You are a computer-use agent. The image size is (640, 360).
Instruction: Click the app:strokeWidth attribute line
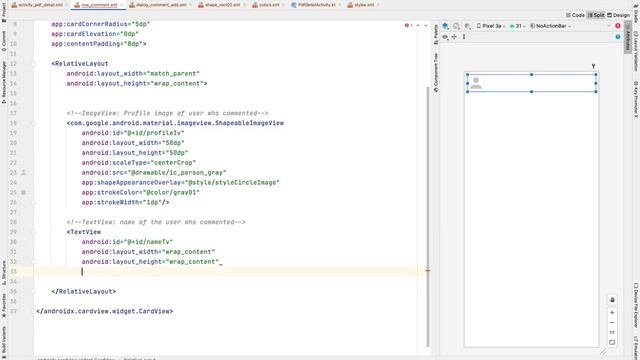click(x=125, y=202)
